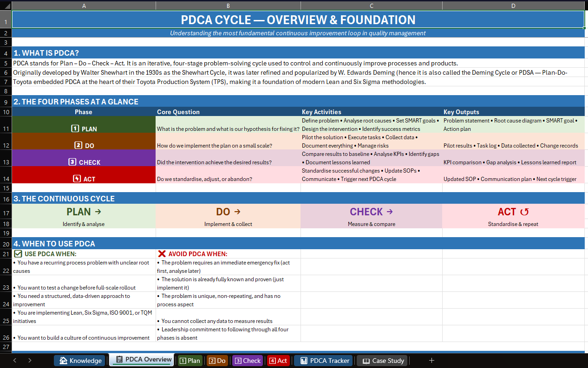Open the Do sheet tab
588x368 pixels.
click(218, 361)
